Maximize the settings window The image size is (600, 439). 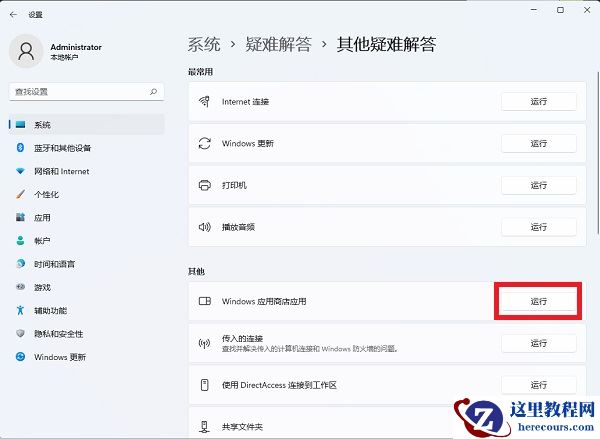click(560, 10)
